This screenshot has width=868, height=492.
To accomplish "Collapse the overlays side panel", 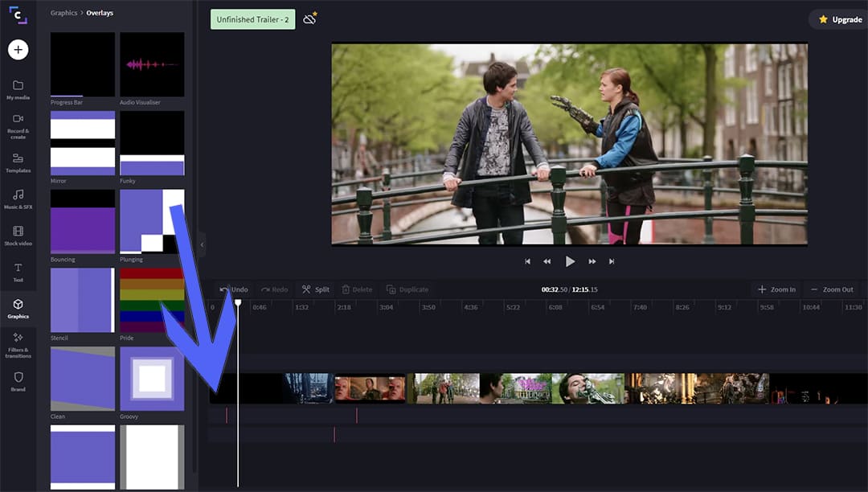I will (202, 244).
